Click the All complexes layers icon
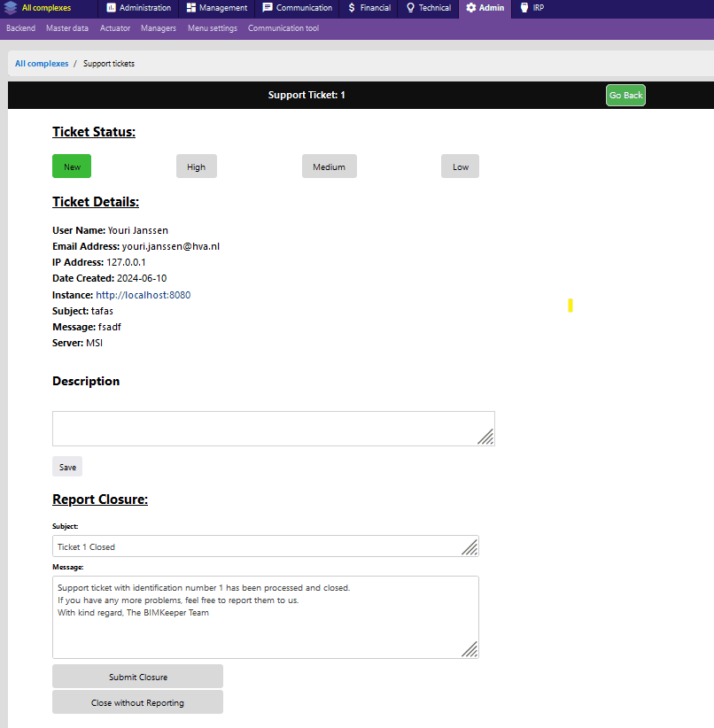714x728 pixels. pos(10,8)
